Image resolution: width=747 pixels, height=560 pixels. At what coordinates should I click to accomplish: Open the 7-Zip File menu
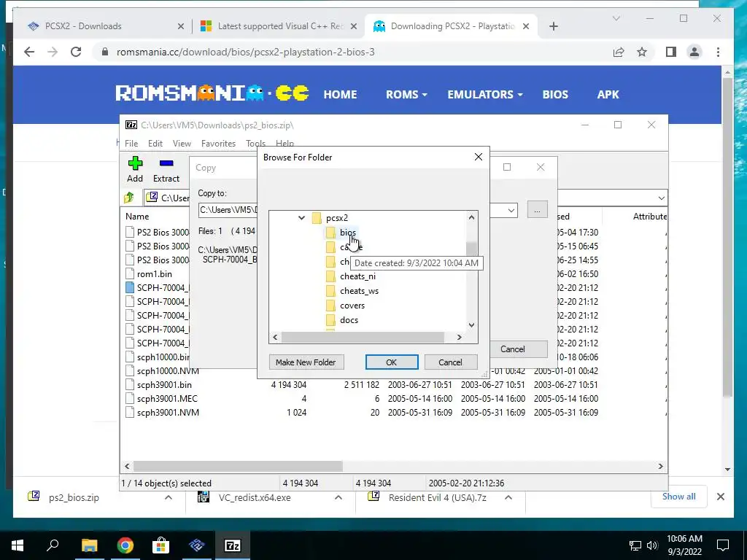coord(131,144)
